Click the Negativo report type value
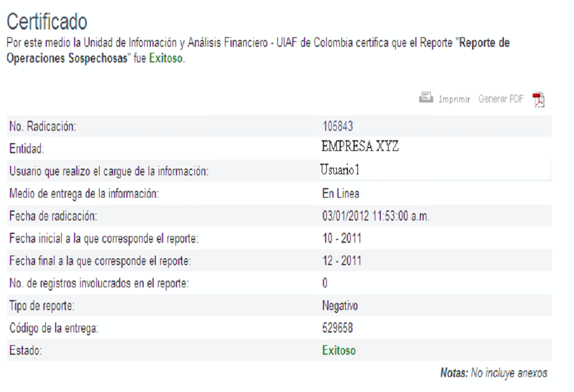 point(340,306)
